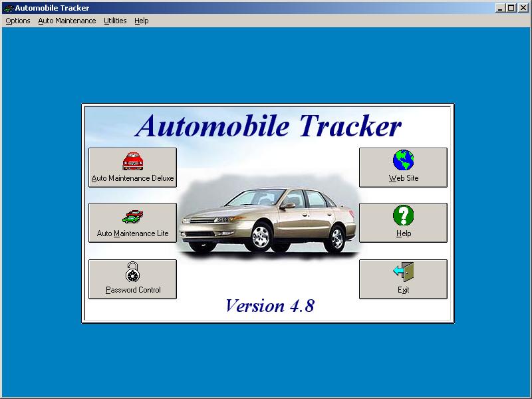Click the "Version 4.8" text
Image resolution: width=532 pixels, height=399 pixels.
(270, 305)
